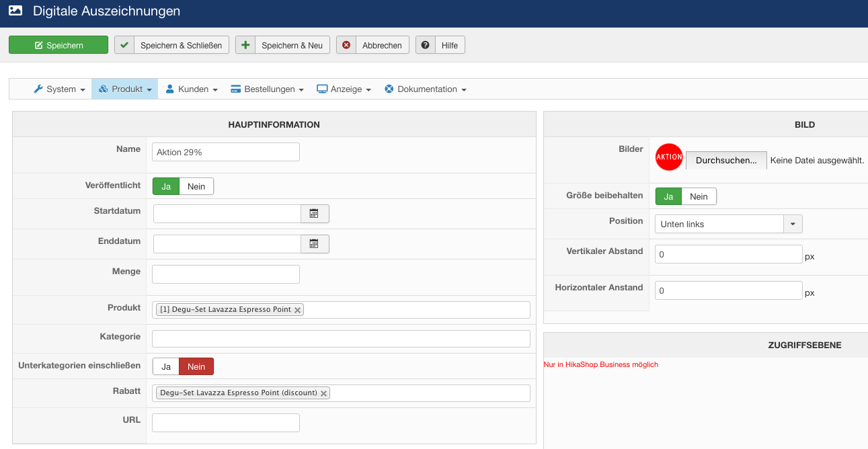Remove the Degu-Set product tag
868x449 pixels.
(298, 310)
